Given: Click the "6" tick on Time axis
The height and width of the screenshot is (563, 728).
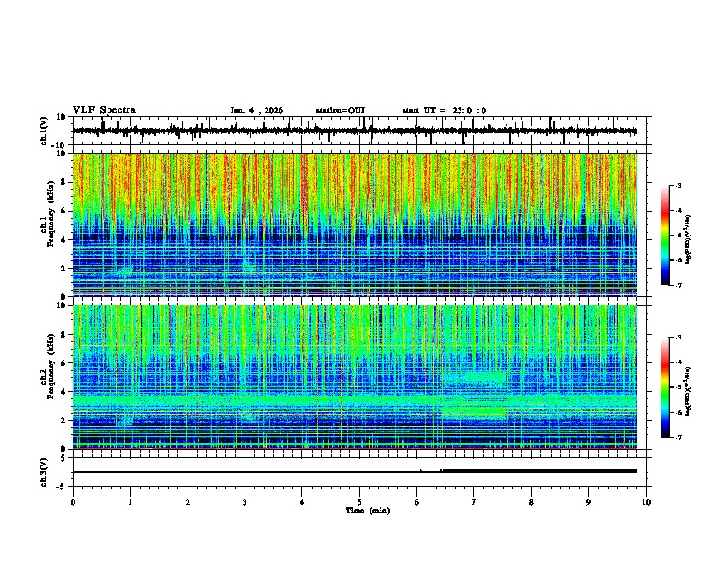Looking at the screenshot, I should (x=416, y=502).
